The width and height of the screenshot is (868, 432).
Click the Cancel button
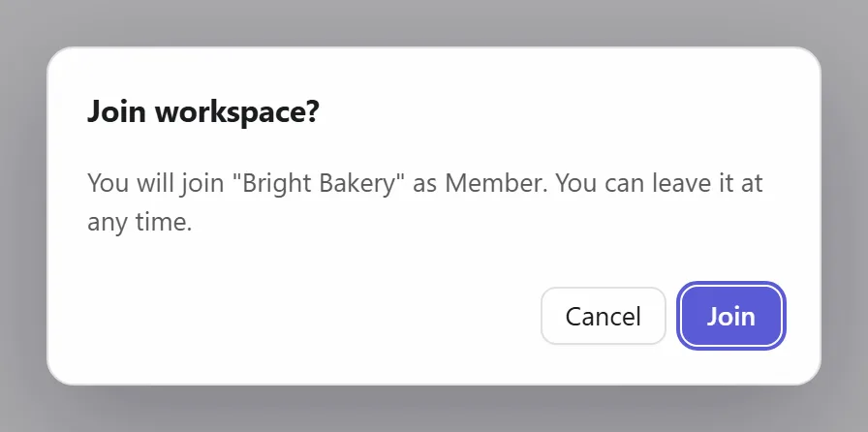[603, 316]
